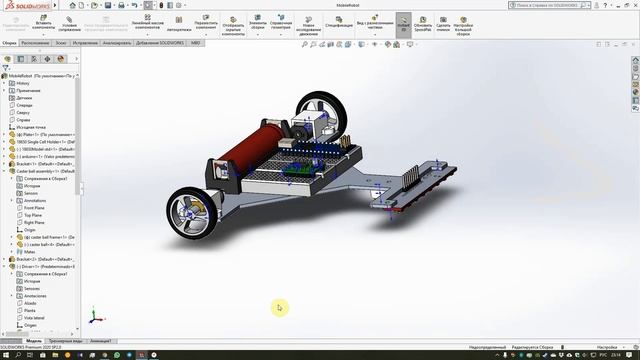Open Анимация1 motion study tab
This screenshot has height=360, width=640.
tap(100, 341)
